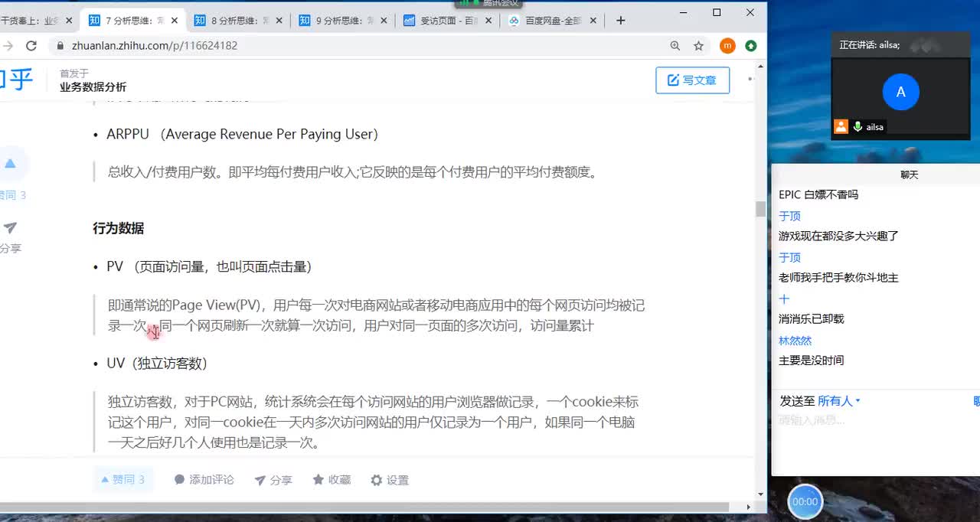Image resolution: width=980 pixels, height=522 pixels.
Task: Click the ARPPU bullet text
Action: 242,134
